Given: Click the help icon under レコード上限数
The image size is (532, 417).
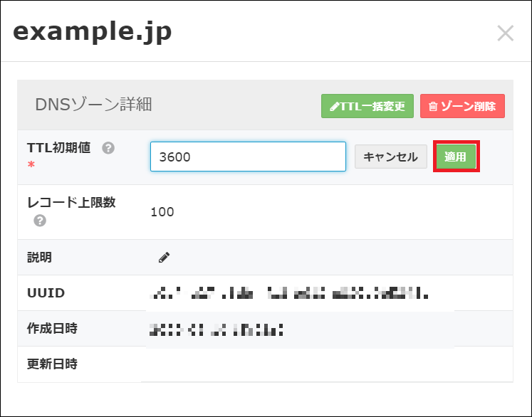Looking at the screenshot, I should tap(40, 221).
